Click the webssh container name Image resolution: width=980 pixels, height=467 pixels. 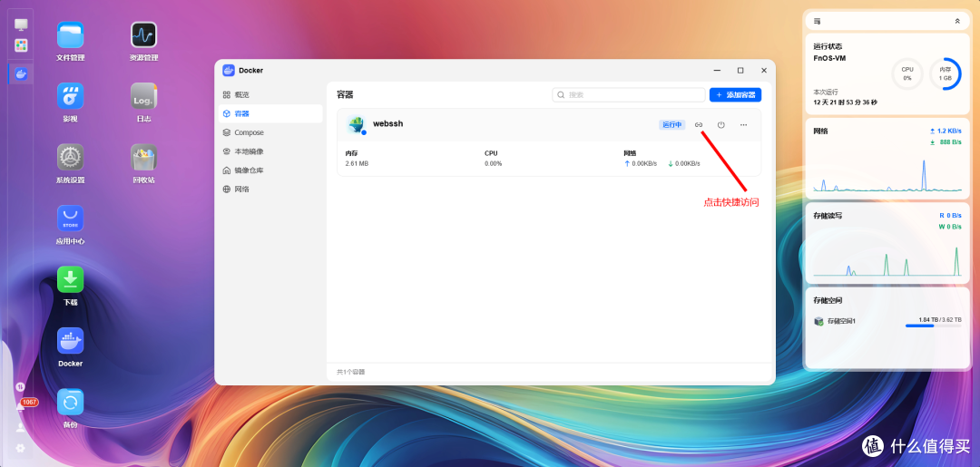[x=388, y=123]
